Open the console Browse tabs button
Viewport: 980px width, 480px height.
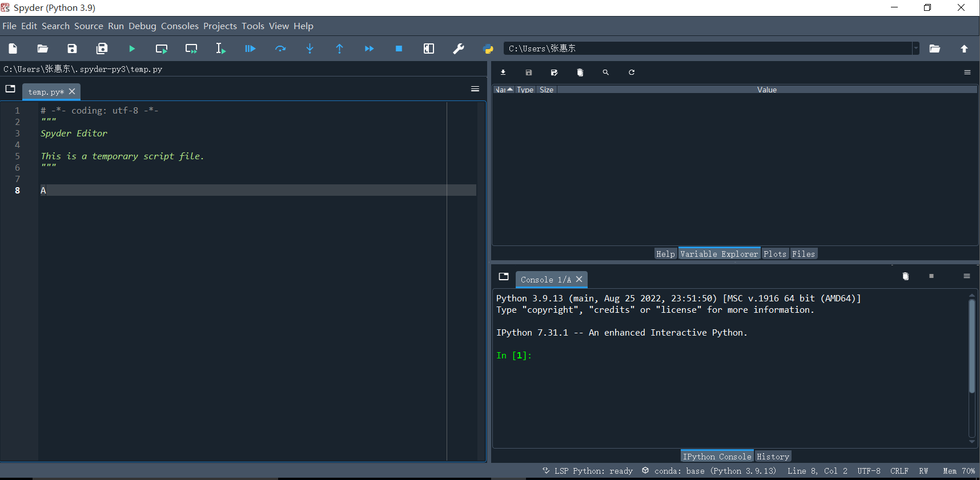(504, 276)
